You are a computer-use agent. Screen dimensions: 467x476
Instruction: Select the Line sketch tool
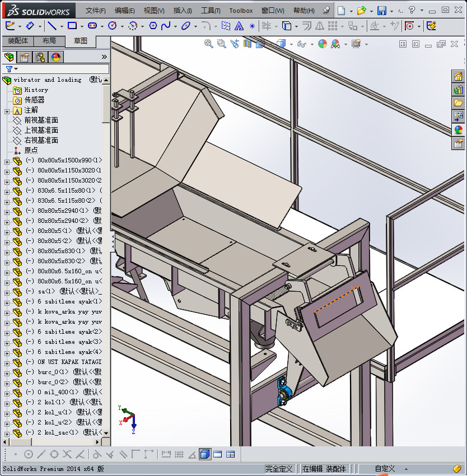52,26
